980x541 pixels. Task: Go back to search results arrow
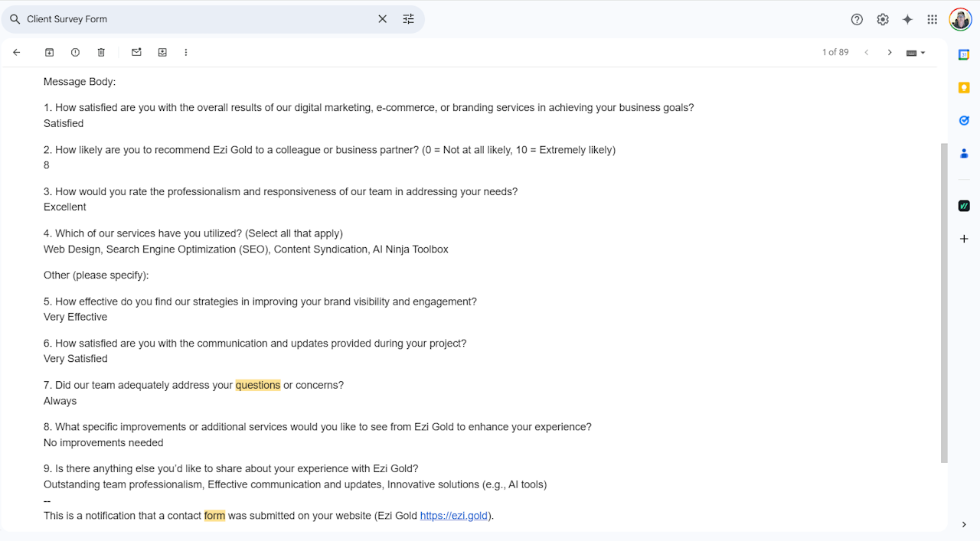(x=17, y=53)
